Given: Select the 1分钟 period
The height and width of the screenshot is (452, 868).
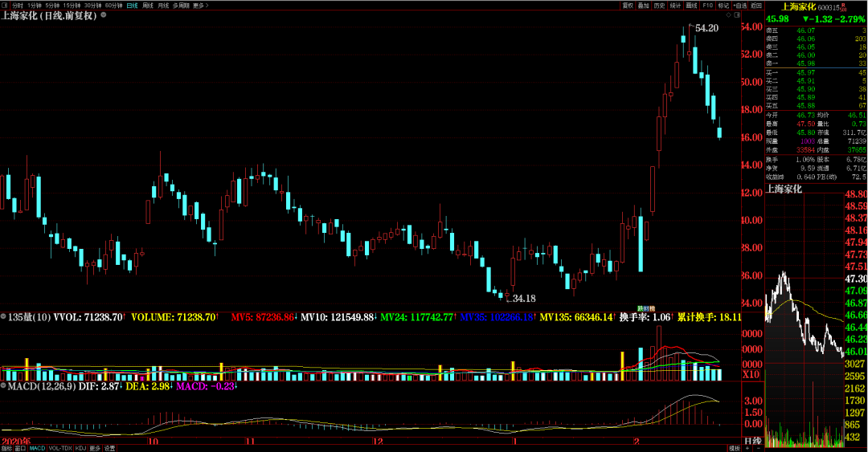Looking at the screenshot, I should click(35, 5).
